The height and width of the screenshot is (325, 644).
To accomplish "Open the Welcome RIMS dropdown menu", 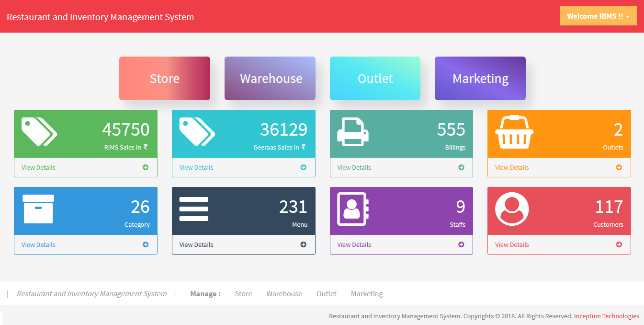I will point(598,16).
